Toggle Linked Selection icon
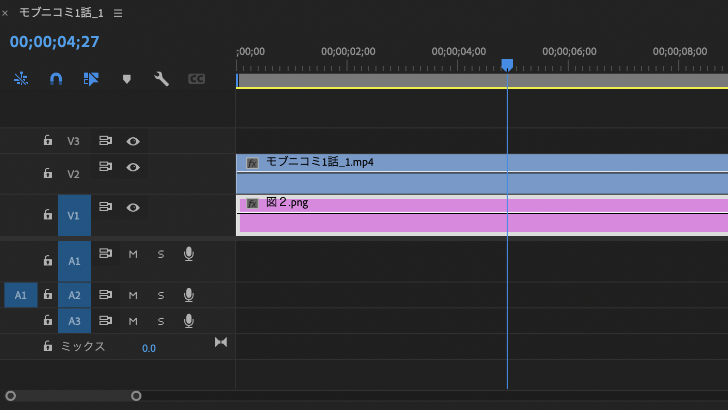The height and width of the screenshot is (410, 728). (91, 79)
